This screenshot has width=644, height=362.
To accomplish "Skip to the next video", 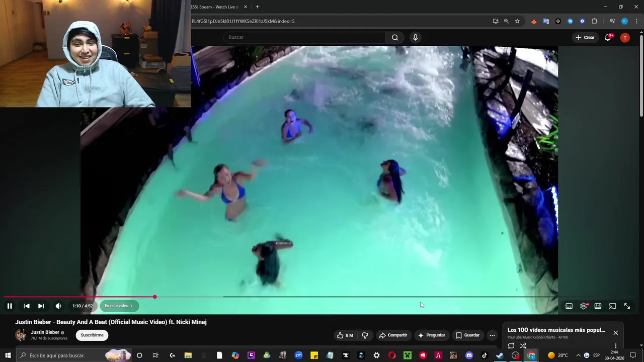I will point(41,306).
